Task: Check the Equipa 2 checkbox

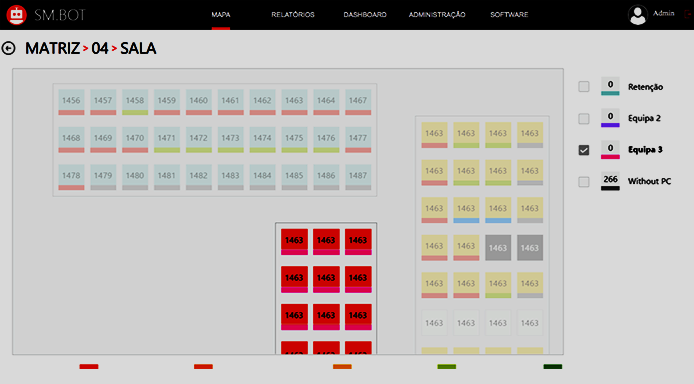Action: [584, 119]
